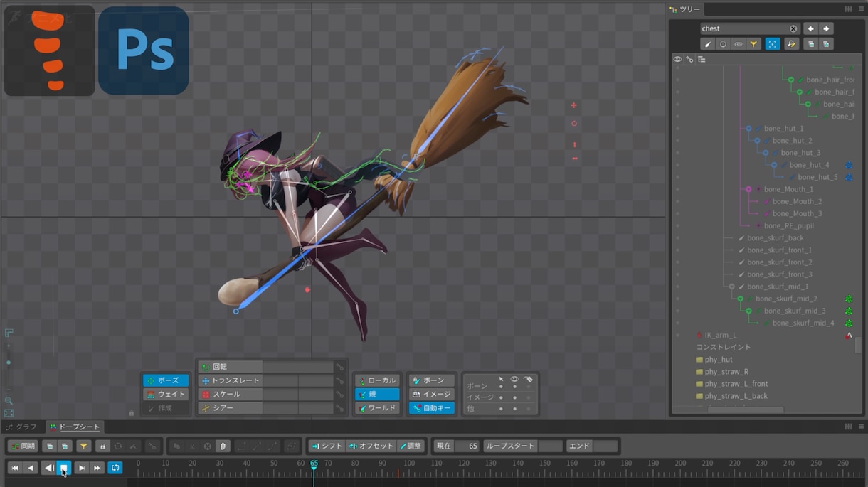Select the トランスレート translate tool

[231, 380]
